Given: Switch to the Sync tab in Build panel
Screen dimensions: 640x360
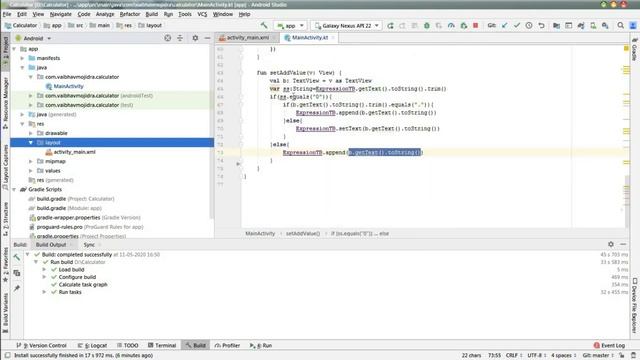Looking at the screenshot, I should 89,244.
